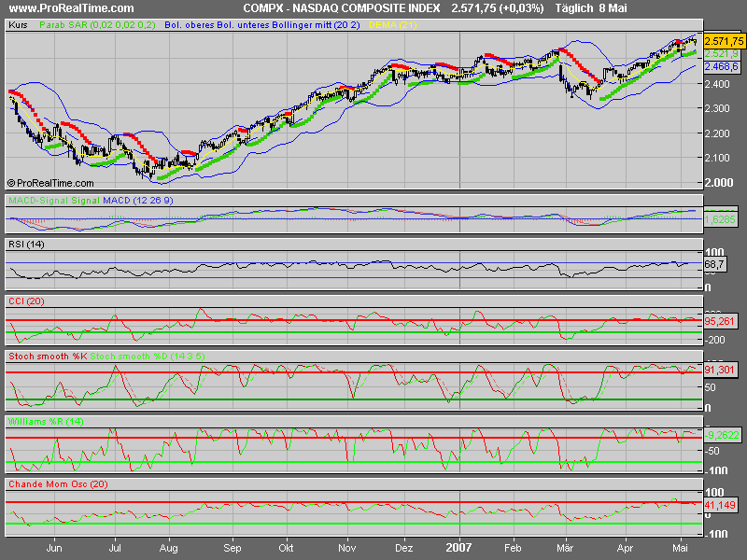Screen dimensions: 747x560
Task: Click the Mär label on the time axis
Action: click(565, 548)
